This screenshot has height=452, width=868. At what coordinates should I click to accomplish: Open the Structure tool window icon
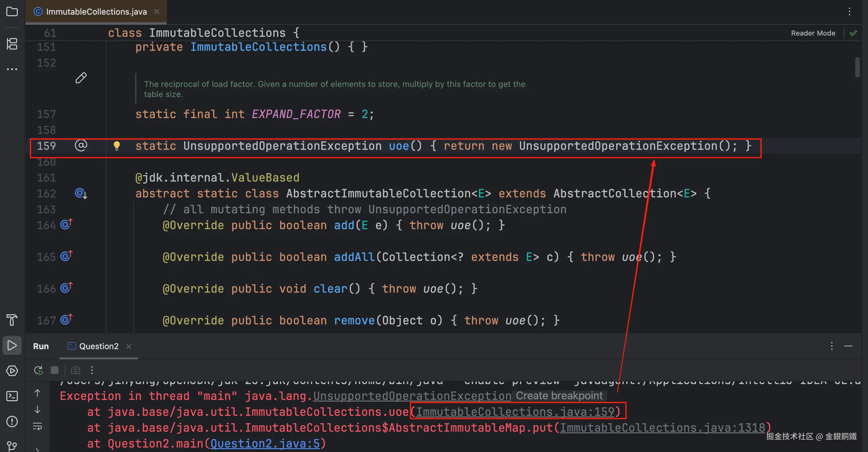[12, 44]
